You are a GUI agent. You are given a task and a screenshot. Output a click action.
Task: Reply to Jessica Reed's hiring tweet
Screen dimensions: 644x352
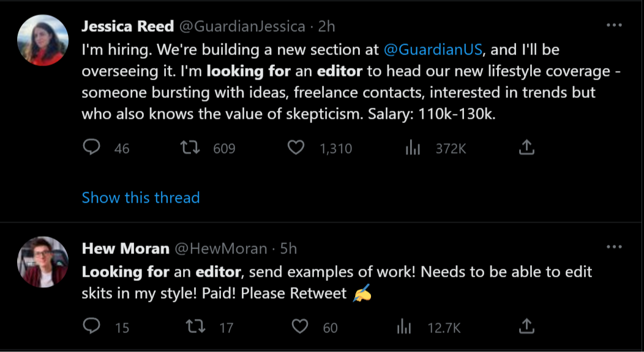point(91,148)
